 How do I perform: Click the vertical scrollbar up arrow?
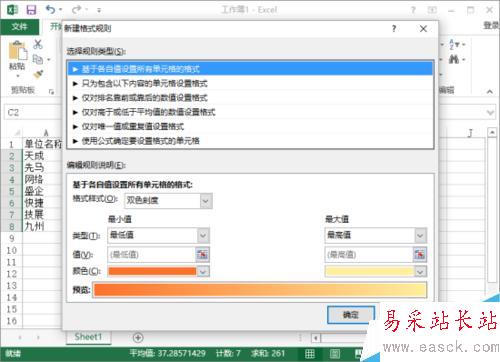pos(492,132)
